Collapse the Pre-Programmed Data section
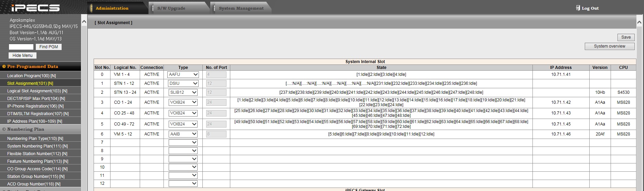644x191 pixels. pos(4,67)
